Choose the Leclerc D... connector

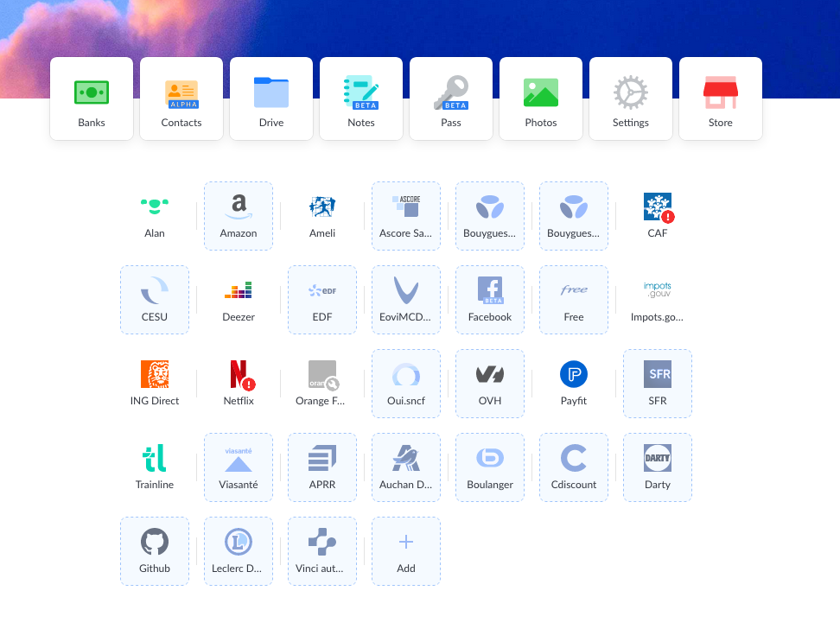(239, 551)
